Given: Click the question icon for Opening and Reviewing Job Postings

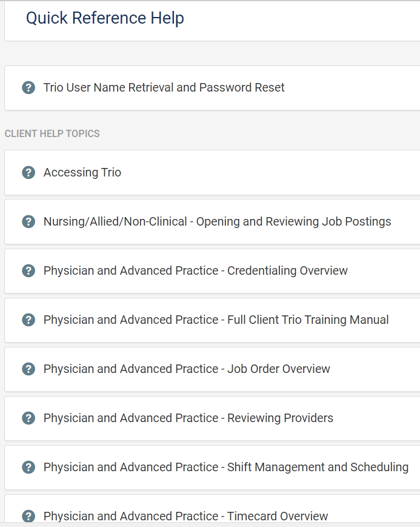Looking at the screenshot, I should click(x=28, y=222).
